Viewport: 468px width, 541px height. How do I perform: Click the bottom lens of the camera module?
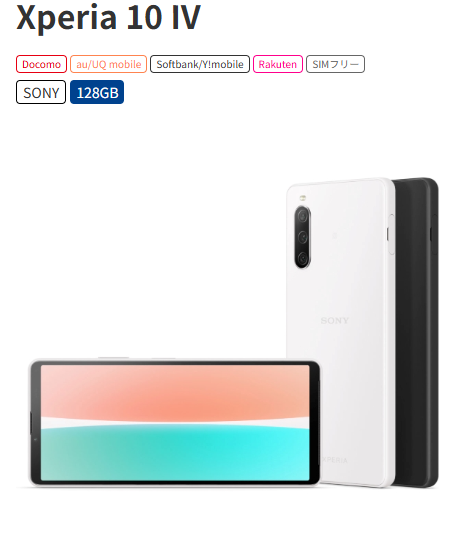tap(303, 258)
